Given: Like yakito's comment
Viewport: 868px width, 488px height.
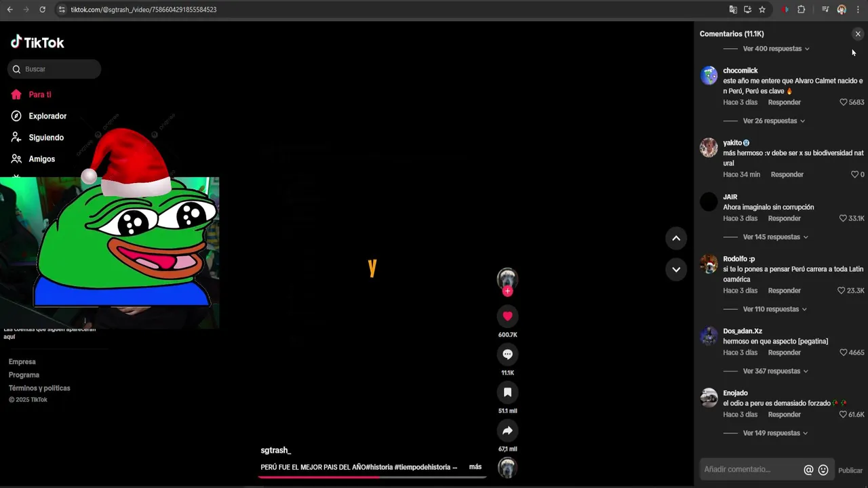Looking at the screenshot, I should (854, 174).
